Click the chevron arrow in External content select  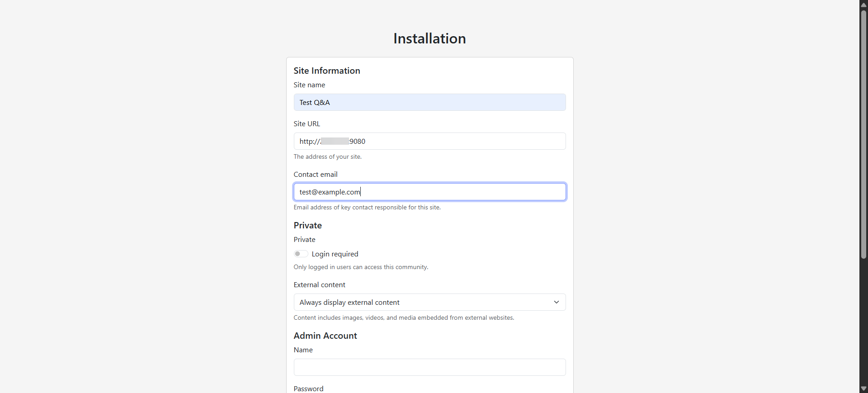pos(557,302)
